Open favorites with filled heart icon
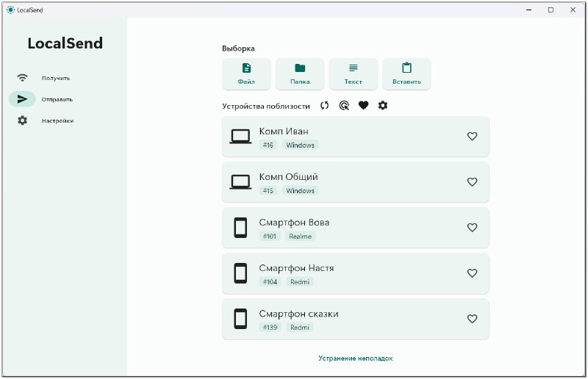The width and height of the screenshot is (588, 379). point(363,106)
